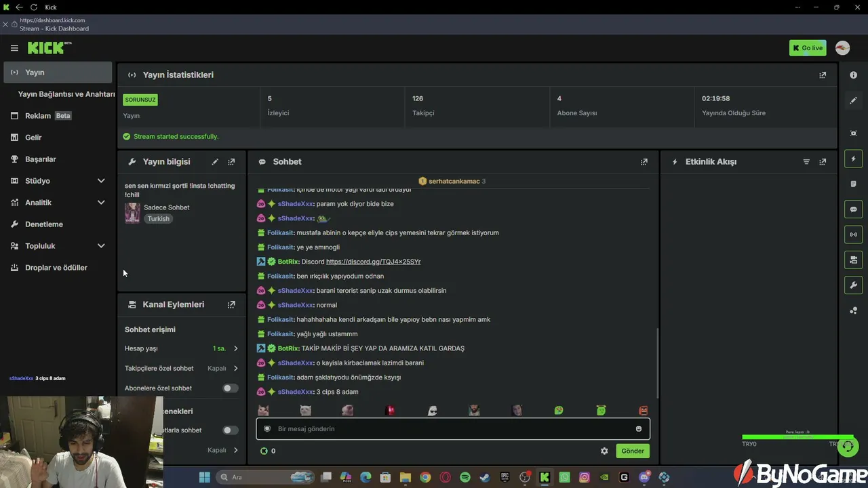The width and height of the screenshot is (868, 488).
Task: Open the Etkinlik Akışı filter icon
Action: (x=806, y=162)
